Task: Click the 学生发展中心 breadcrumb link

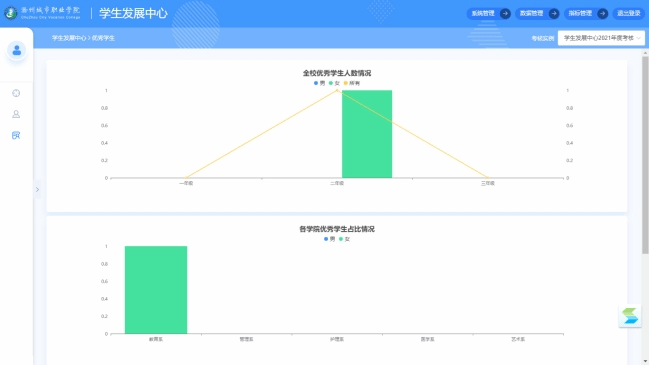Action: pos(69,38)
